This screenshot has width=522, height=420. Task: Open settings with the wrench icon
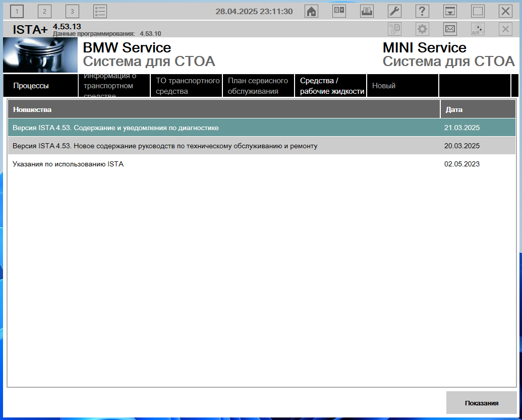(x=394, y=11)
